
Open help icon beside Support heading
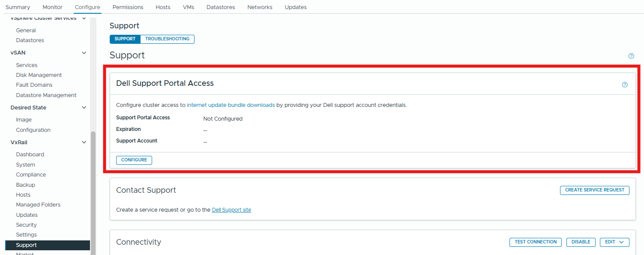point(631,56)
